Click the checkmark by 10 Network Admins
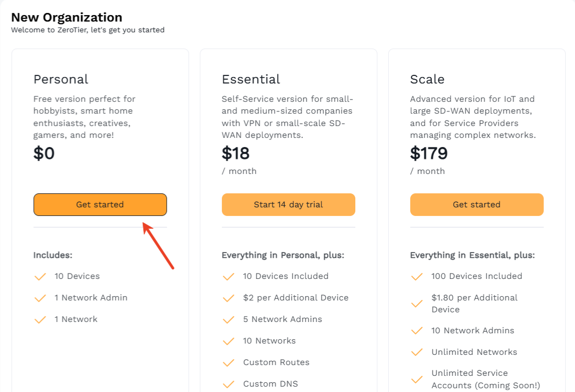Screen dimensions: 575x392 417,331
